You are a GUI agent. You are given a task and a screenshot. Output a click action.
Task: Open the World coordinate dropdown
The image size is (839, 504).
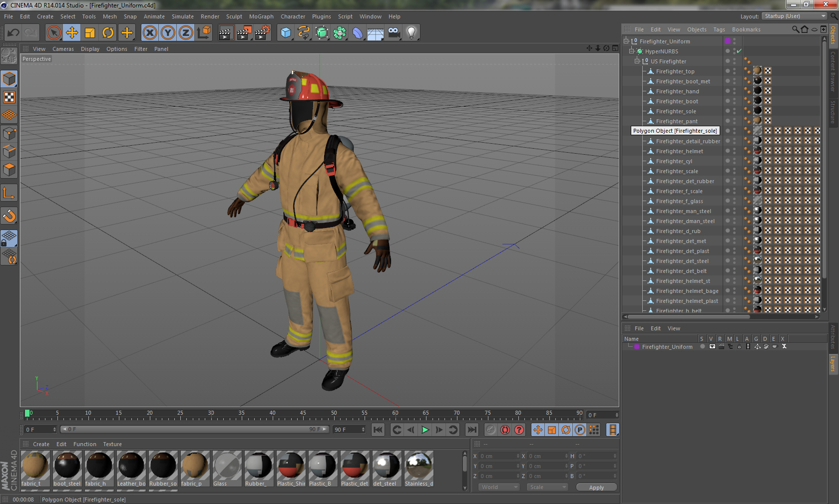click(x=499, y=487)
